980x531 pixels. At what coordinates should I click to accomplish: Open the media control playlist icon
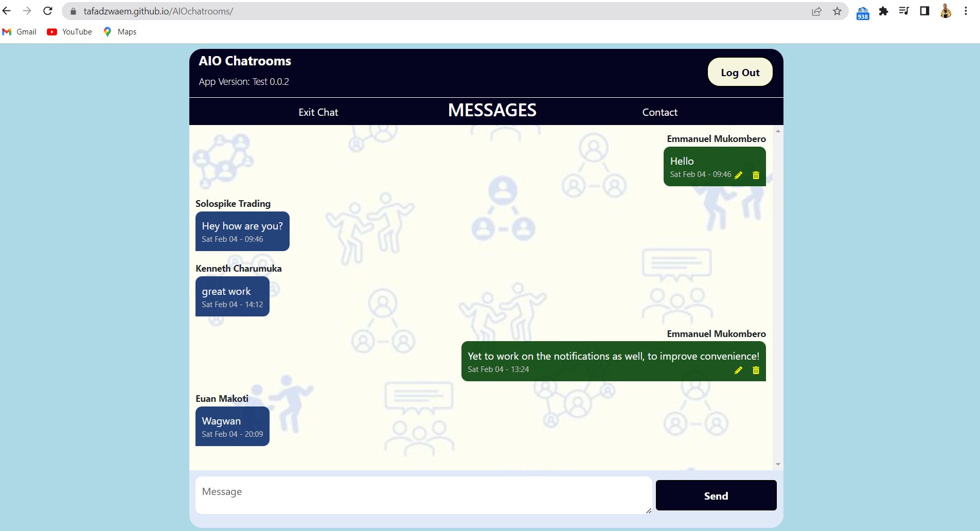click(x=904, y=11)
